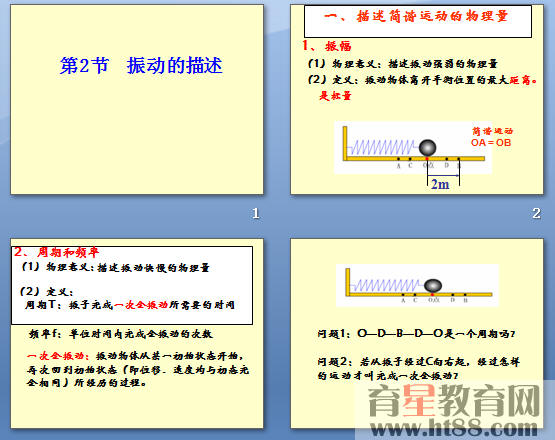Viewport: 555px width, 440px height.
Task: Click the 育星教育网 watermark logo
Action: point(453,401)
